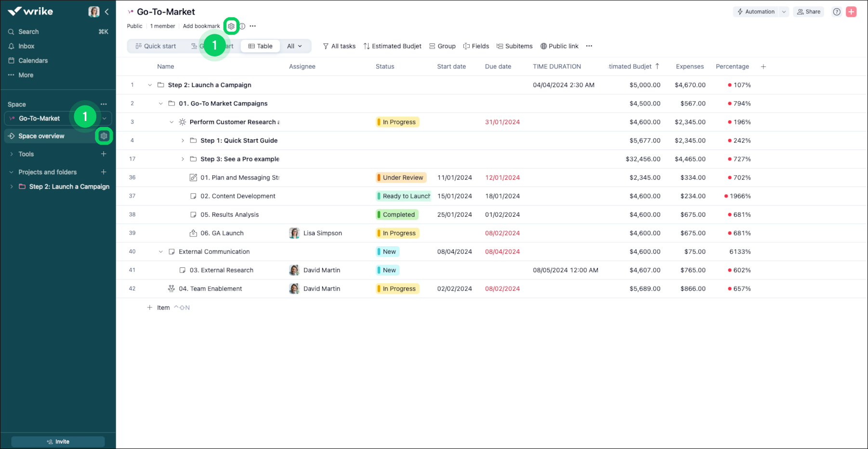Image resolution: width=868 pixels, height=449 pixels.
Task: Collapse the Step 2: Launch a Campaign row
Action: click(150, 85)
